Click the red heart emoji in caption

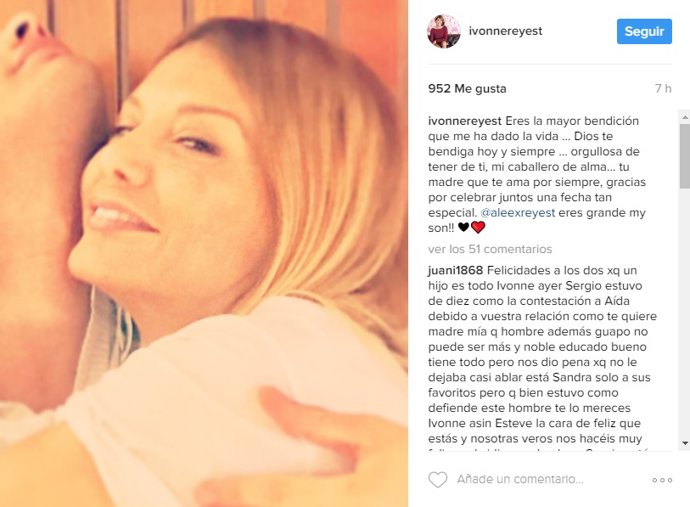click(x=478, y=227)
